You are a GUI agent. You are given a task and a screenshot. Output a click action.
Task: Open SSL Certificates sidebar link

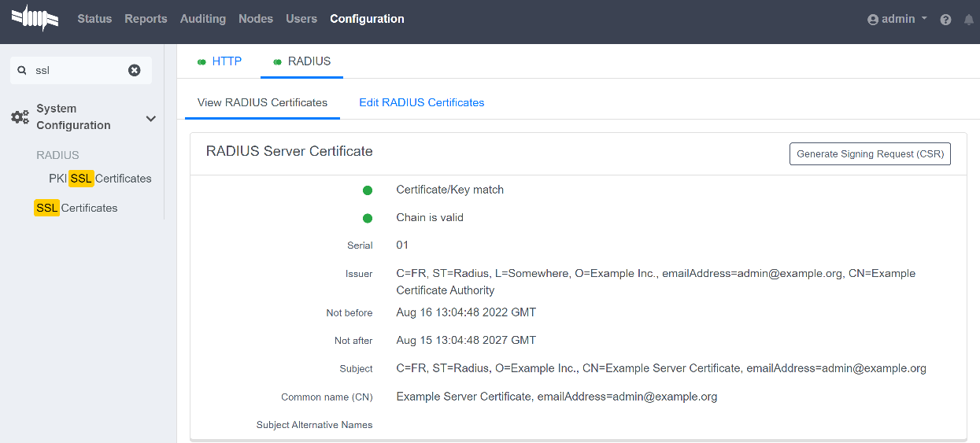click(x=76, y=208)
